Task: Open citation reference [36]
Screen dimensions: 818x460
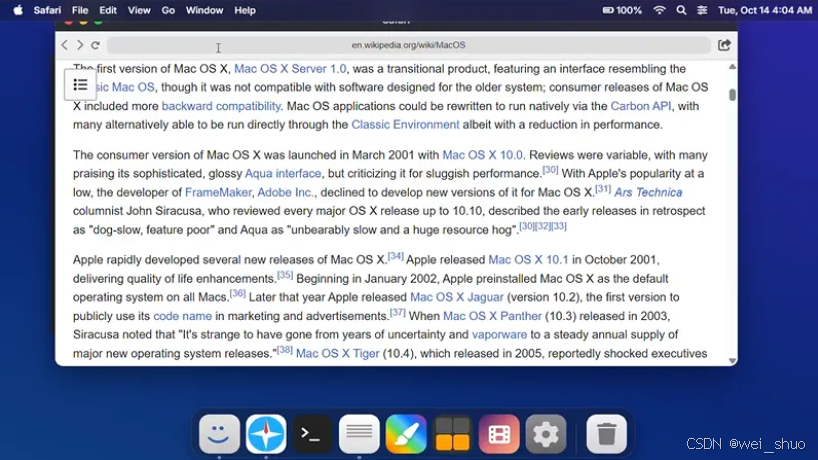Action: coord(237,293)
